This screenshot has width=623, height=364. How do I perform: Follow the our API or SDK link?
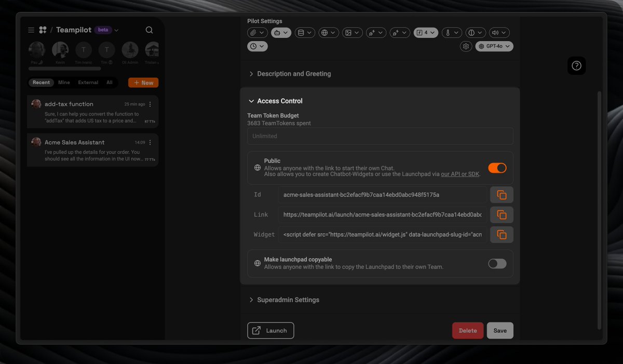[x=460, y=174]
